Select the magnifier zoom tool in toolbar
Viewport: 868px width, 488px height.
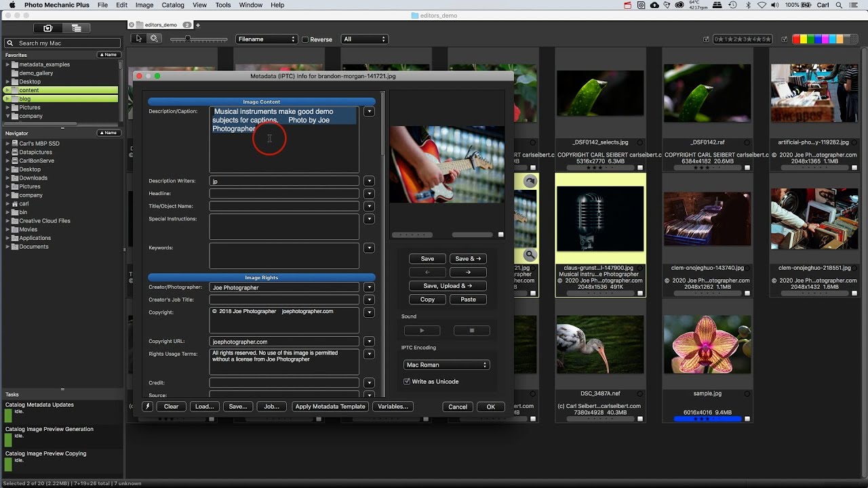(154, 39)
